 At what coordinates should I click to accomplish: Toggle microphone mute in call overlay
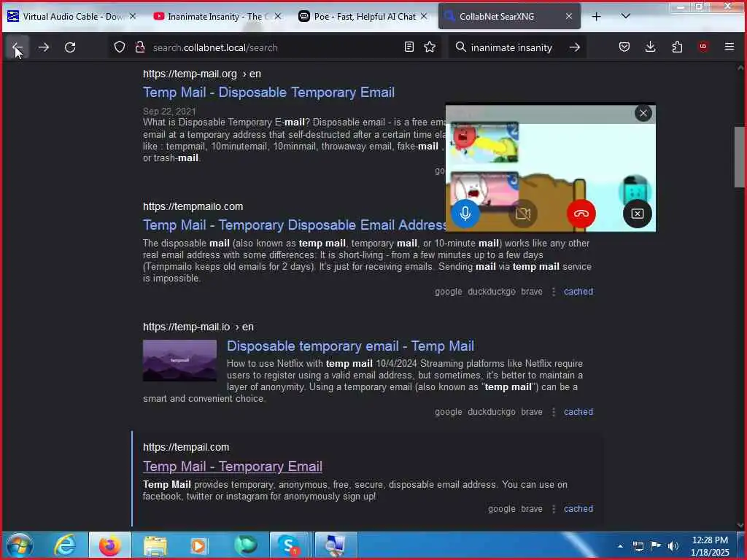pyautogui.click(x=465, y=214)
